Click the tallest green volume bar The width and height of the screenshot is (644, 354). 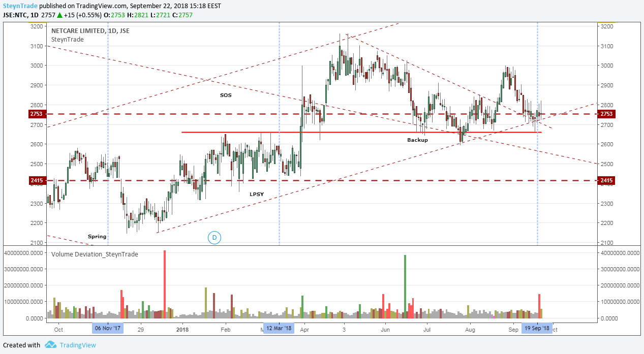405,287
